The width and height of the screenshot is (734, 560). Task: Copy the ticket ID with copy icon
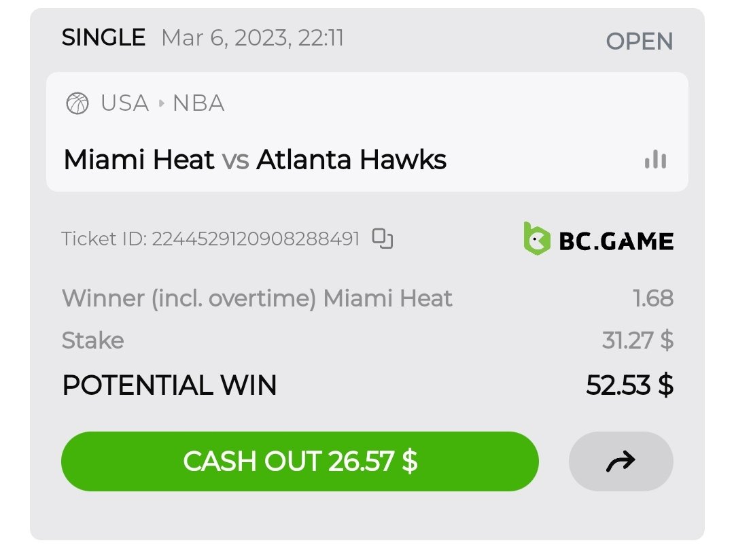[383, 239]
